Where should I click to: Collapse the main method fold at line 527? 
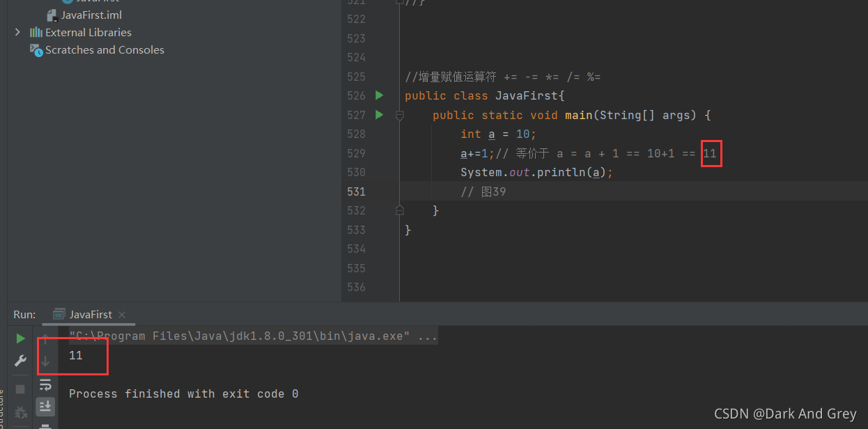click(399, 115)
